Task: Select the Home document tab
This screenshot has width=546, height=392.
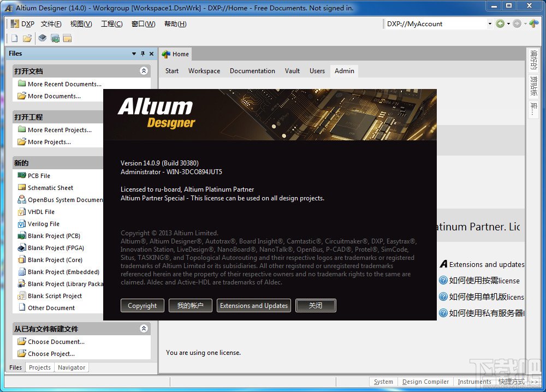Action: click(x=176, y=54)
